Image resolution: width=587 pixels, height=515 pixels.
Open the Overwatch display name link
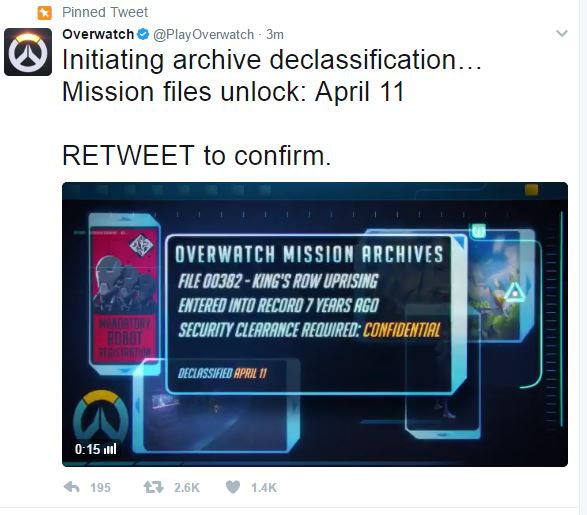click(x=98, y=34)
